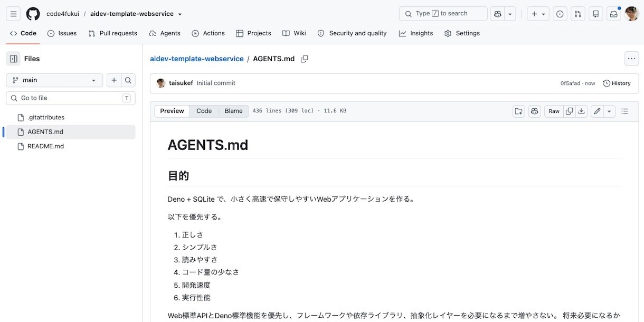
Task: Switch to the Issues tab
Action: pos(62,33)
